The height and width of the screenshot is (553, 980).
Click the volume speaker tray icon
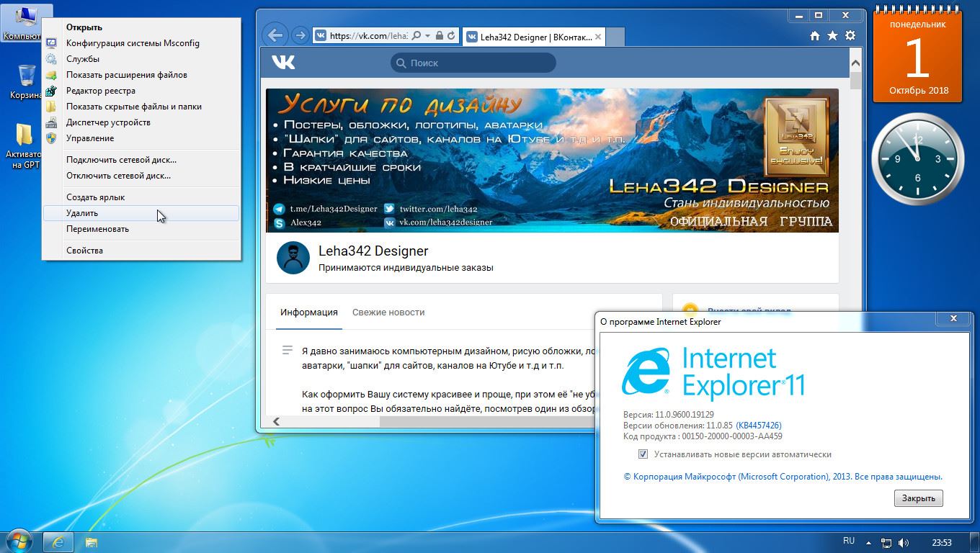(x=904, y=542)
